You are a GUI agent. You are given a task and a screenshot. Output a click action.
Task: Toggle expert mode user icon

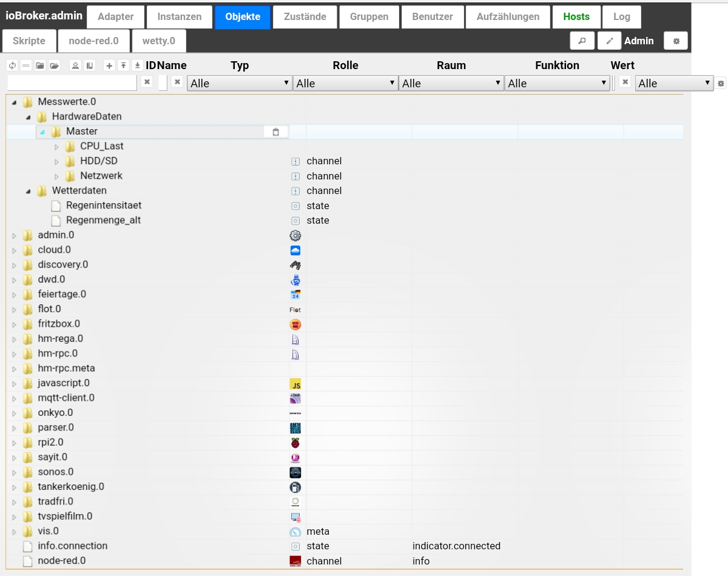75,65
